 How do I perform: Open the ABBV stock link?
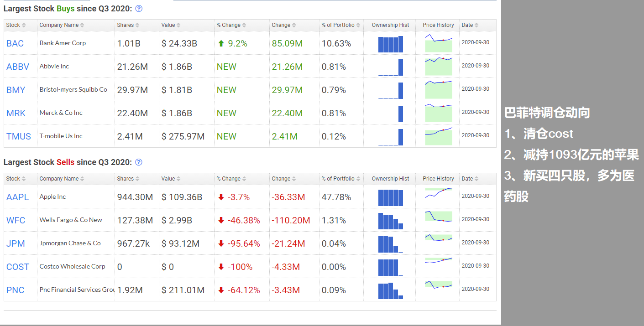[18, 67]
